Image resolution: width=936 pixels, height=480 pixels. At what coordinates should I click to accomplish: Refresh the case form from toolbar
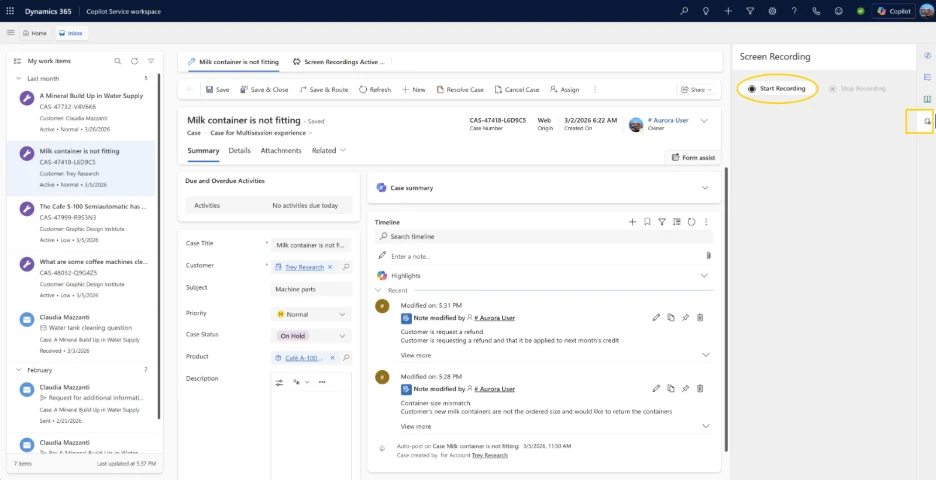click(x=375, y=89)
